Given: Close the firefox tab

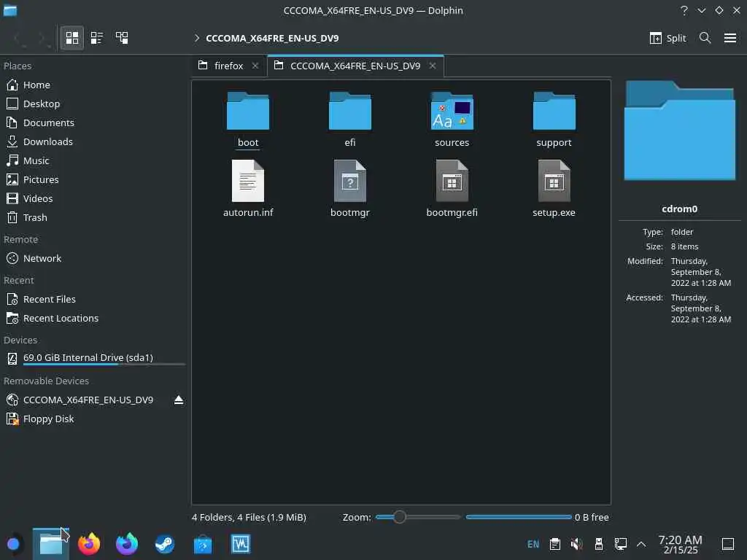Looking at the screenshot, I should (x=255, y=66).
